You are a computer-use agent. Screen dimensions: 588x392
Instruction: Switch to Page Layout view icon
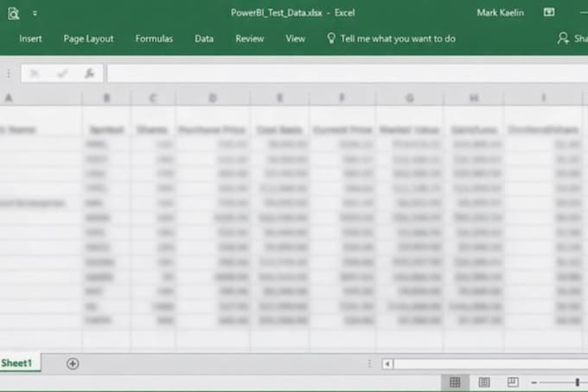click(484, 382)
